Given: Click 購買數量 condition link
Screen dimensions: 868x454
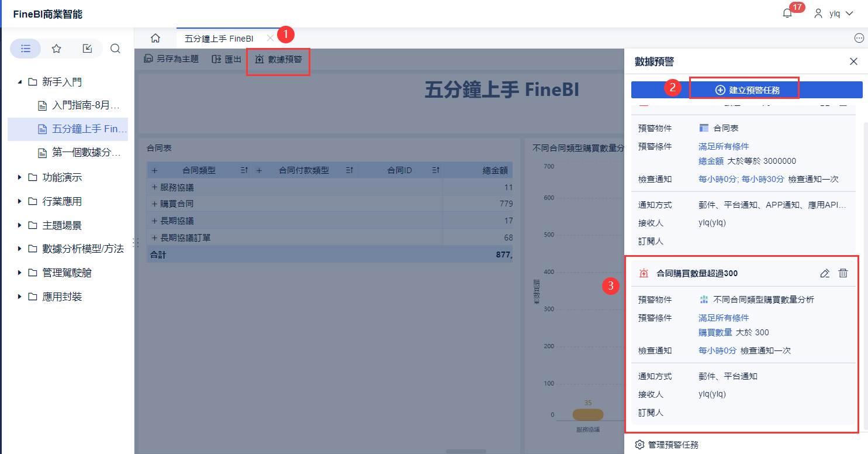Looking at the screenshot, I should pos(715,332).
